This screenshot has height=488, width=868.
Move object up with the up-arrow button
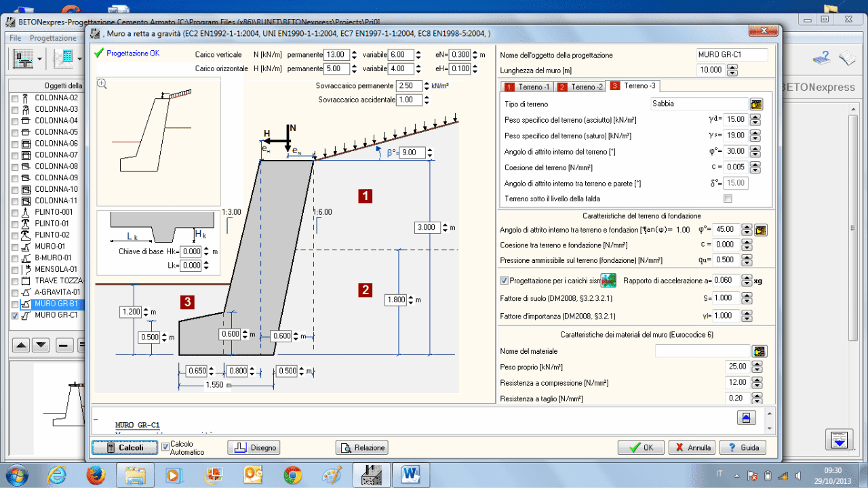point(22,345)
